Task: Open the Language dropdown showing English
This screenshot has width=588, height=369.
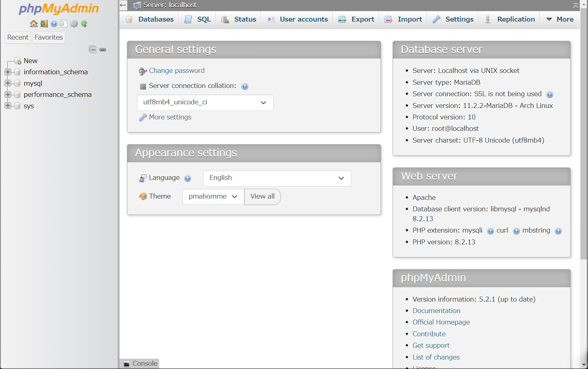Action: pos(277,178)
